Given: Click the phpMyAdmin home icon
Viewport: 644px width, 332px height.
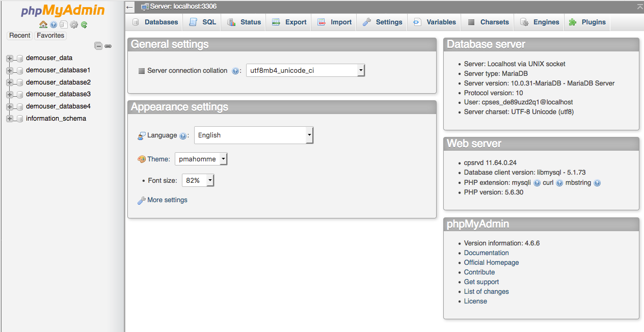Looking at the screenshot, I should tap(43, 24).
